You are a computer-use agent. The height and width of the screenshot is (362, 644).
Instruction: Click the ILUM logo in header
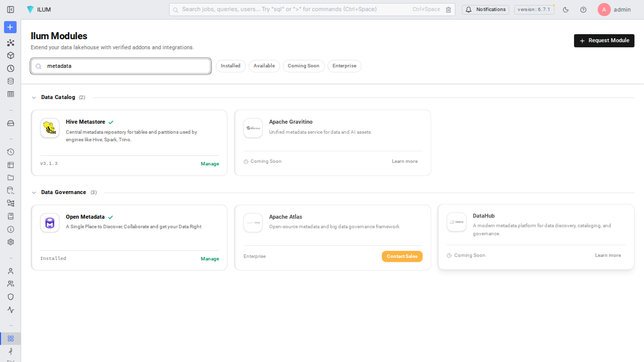pyautogui.click(x=39, y=10)
